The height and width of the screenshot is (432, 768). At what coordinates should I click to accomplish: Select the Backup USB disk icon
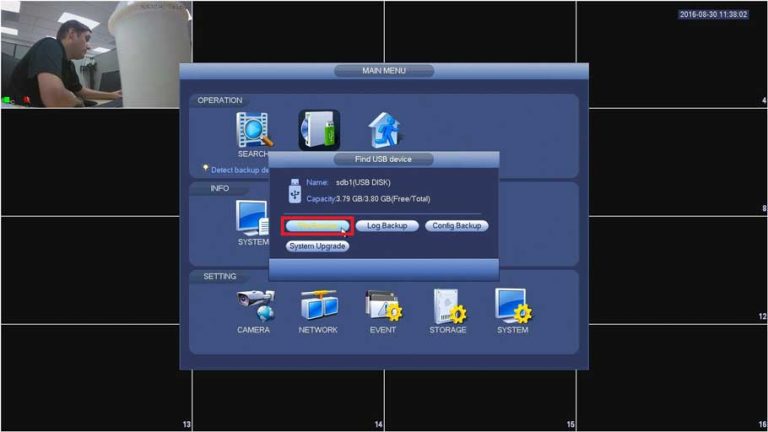click(x=319, y=130)
